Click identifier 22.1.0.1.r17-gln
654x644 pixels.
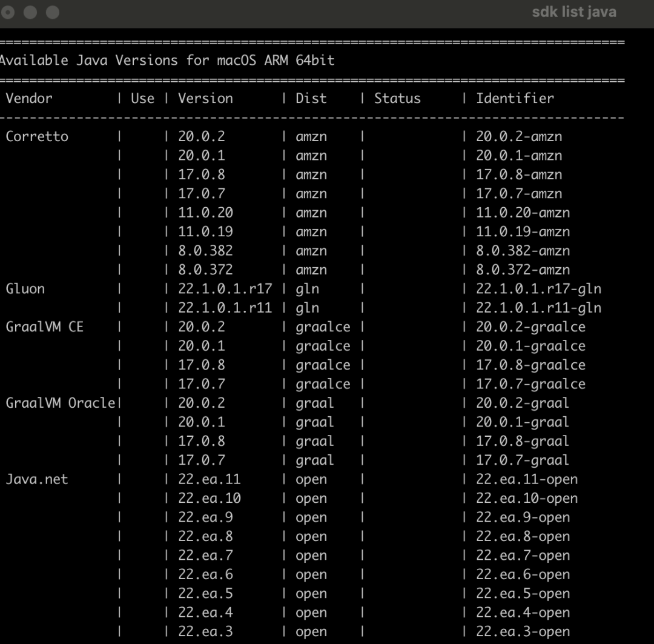(x=539, y=289)
